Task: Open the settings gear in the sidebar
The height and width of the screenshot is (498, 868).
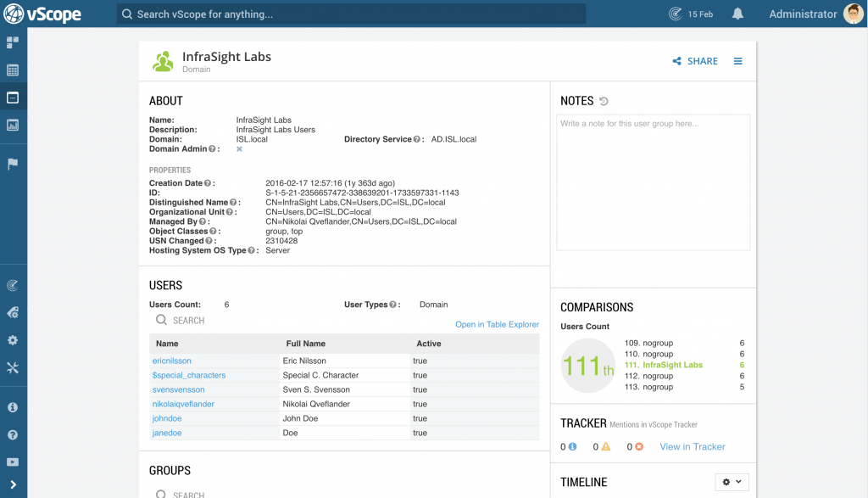Action: (x=13, y=340)
